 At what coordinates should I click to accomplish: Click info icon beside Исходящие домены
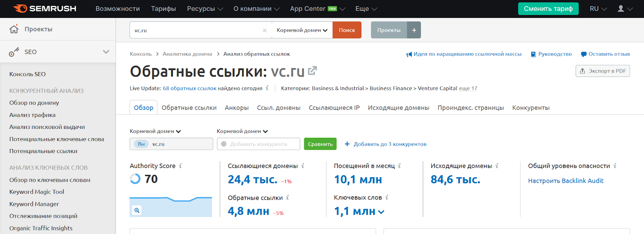tap(497, 166)
